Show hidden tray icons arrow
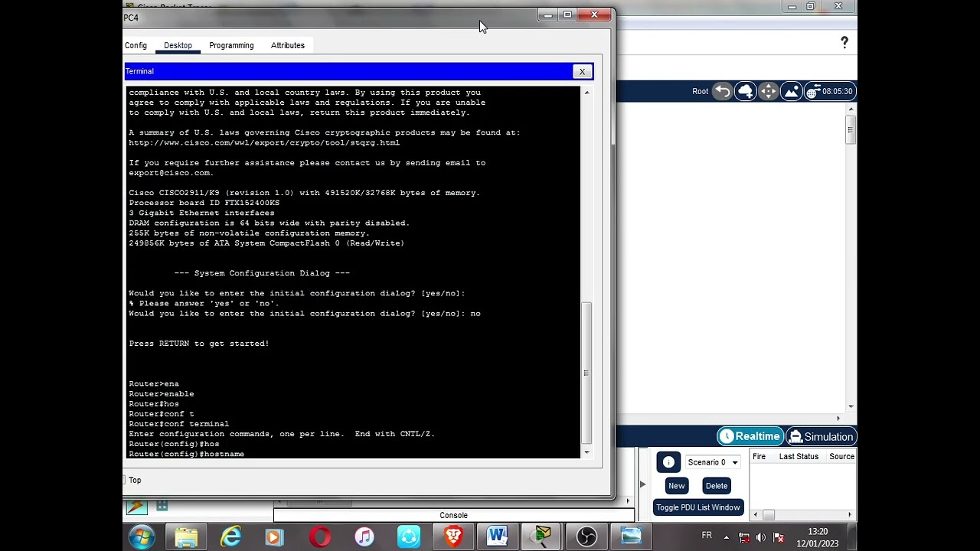This screenshot has width=980, height=551. coord(726,537)
